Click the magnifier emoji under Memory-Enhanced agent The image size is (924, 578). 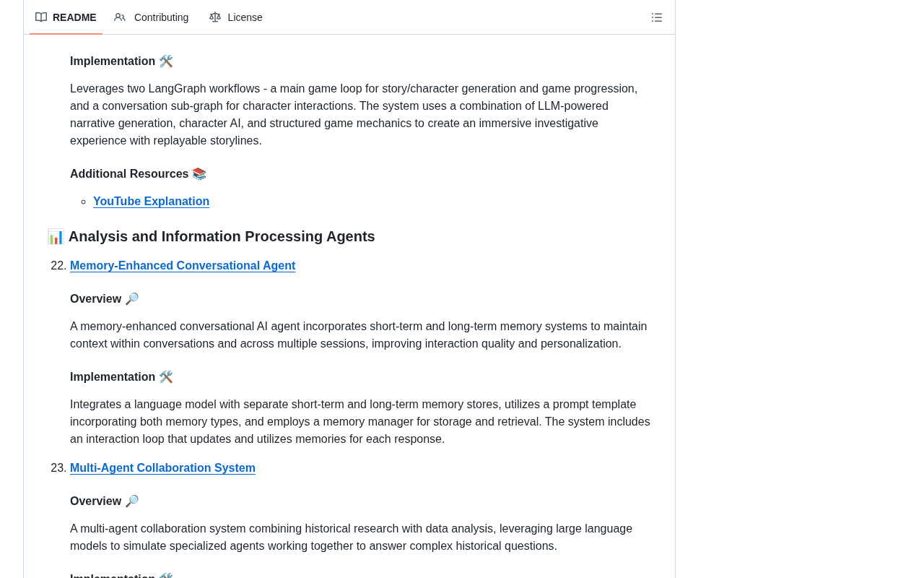point(132,299)
